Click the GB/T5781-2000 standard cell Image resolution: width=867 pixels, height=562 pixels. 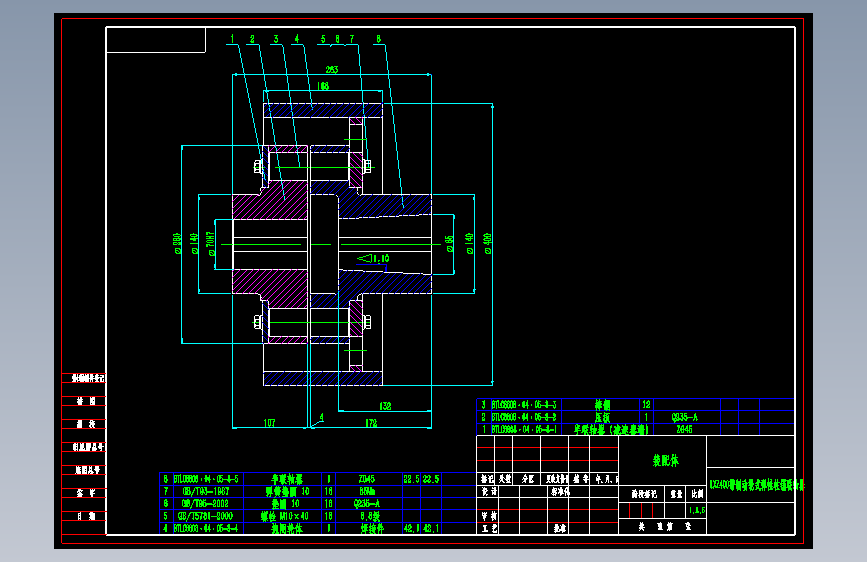(205, 516)
